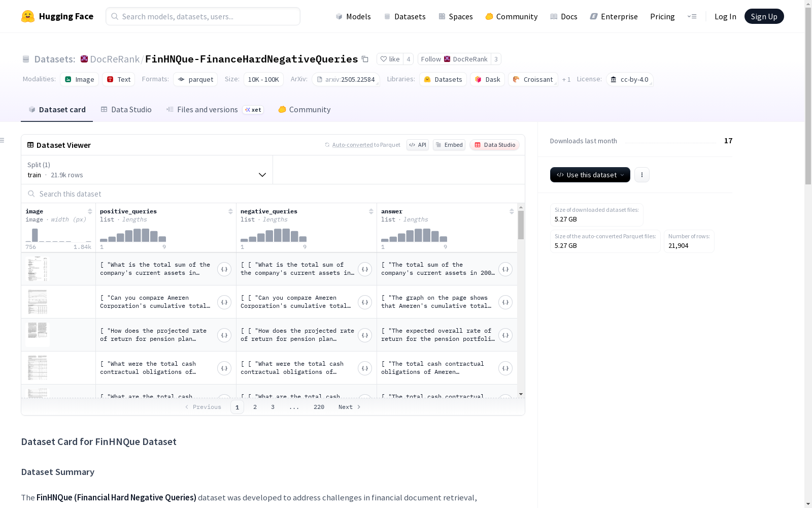812x508 pixels.
Task: Open the arxiv:2505.22584 tag
Action: point(346,79)
